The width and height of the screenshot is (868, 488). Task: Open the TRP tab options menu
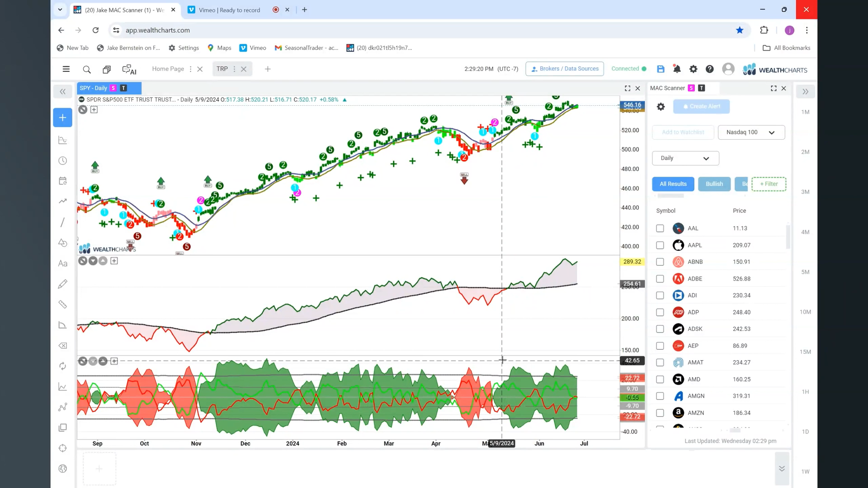click(234, 69)
